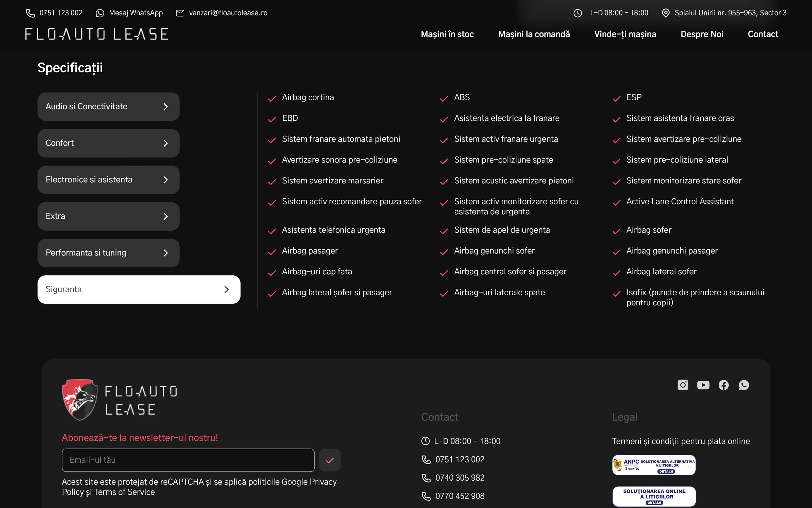Open Soluționarea Online a Litigiilor banner
The height and width of the screenshot is (508, 812).
coord(654,496)
